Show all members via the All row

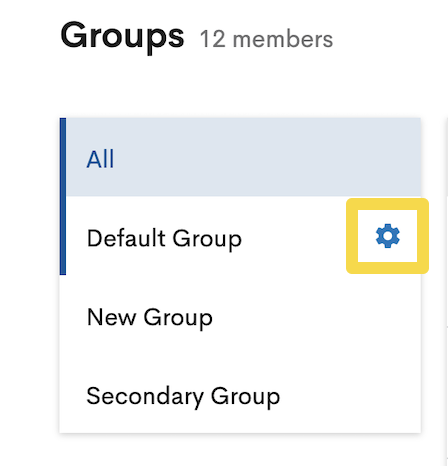point(240,157)
